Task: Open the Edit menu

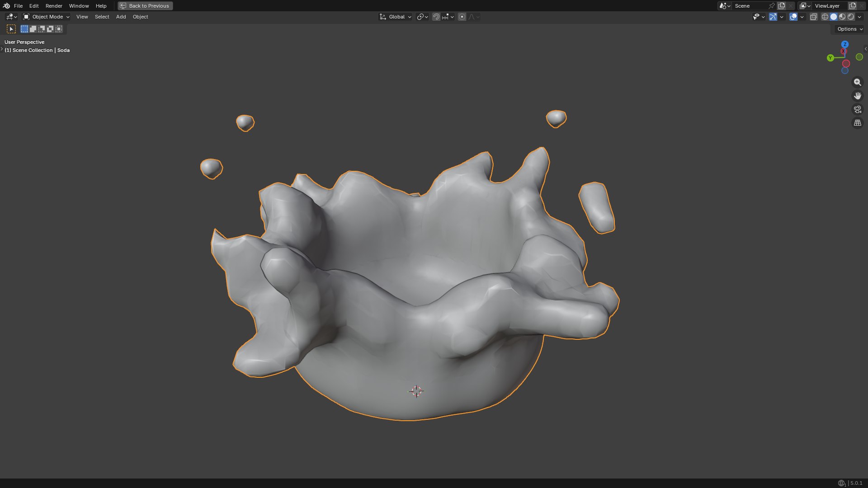Action: [34, 6]
